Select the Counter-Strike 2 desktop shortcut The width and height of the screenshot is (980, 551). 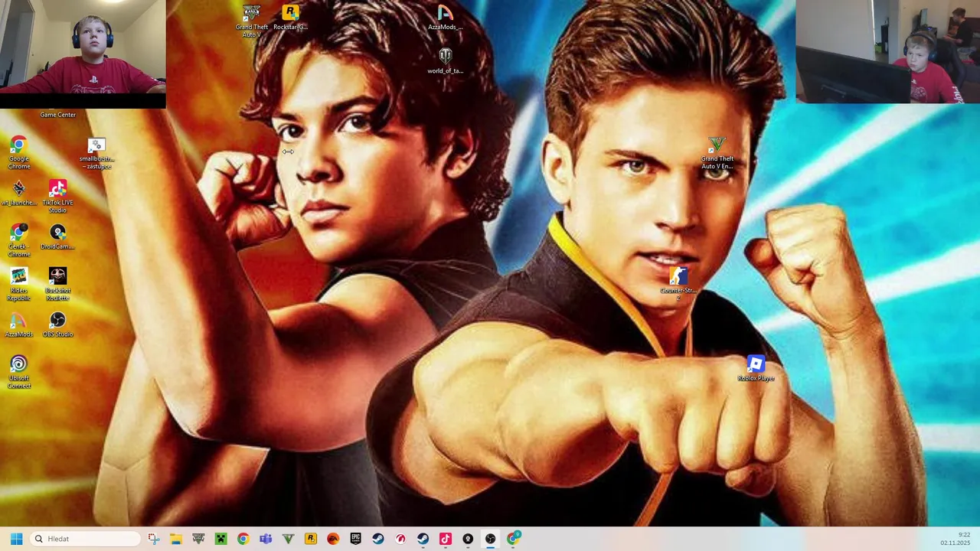coord(678,282)
